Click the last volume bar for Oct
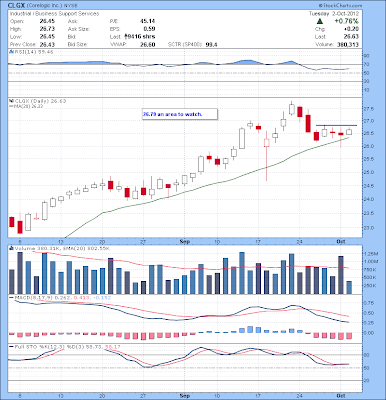Screen dimensions: 386x400 (x=349, y=287)
